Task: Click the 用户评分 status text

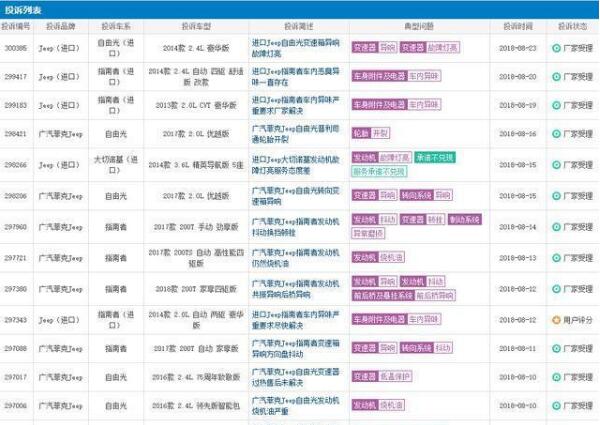Action: [x=578, y=320]
